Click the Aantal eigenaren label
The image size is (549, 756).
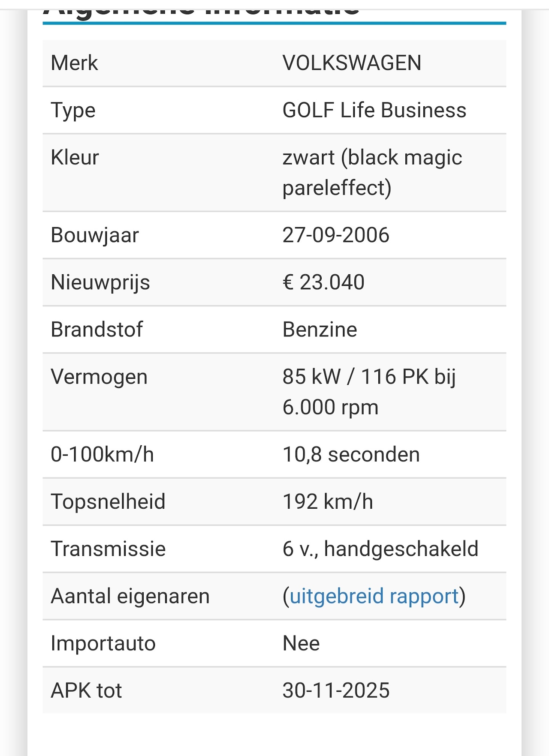pyautogui.click(x=130, y=596)
